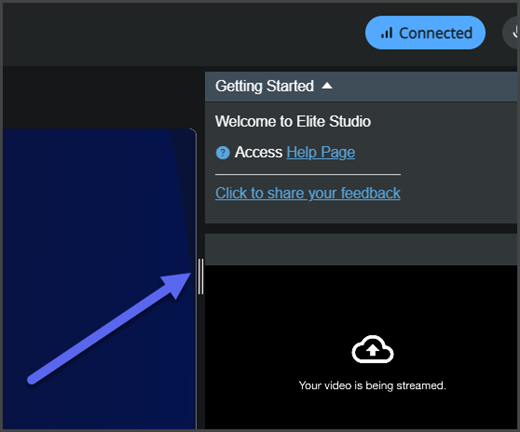Click the dark blue slide preview area
The width and height of the screenshot is (520, 432).
pyautogui.click(x=99, y=279)
